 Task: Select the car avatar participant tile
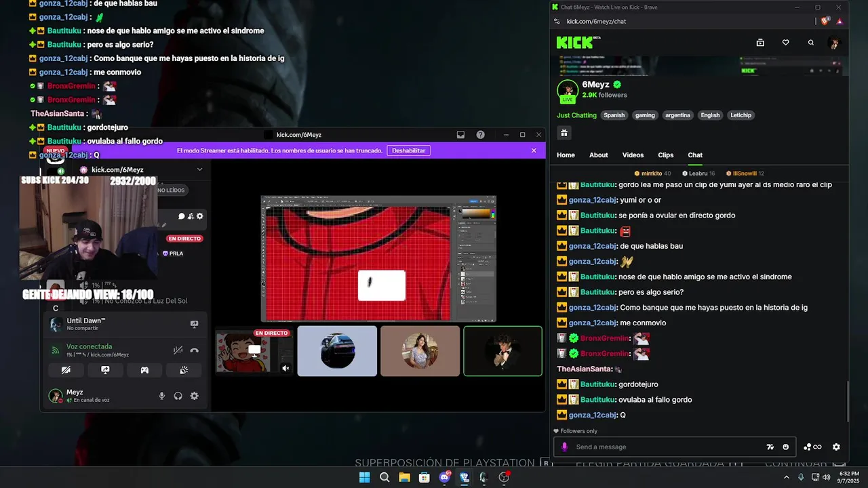click(x=337, y=351)
